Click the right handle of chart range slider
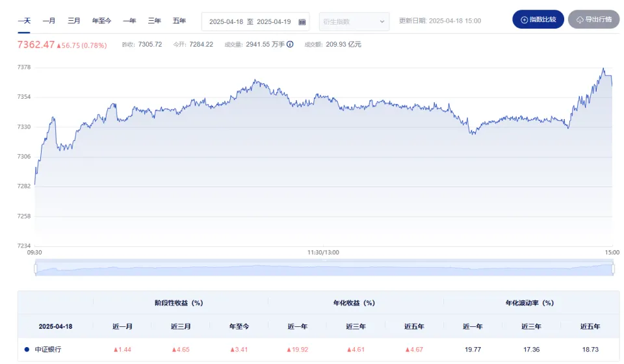This screenshot has height=364, width=624. (613, 269)
